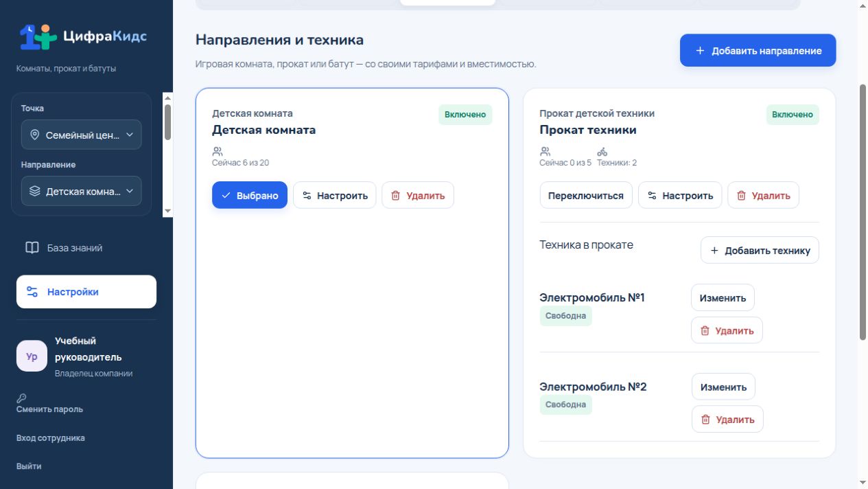This screenshot has height=489, width=868.
Task: Click Добавить направление button
Action: (758, 51)
